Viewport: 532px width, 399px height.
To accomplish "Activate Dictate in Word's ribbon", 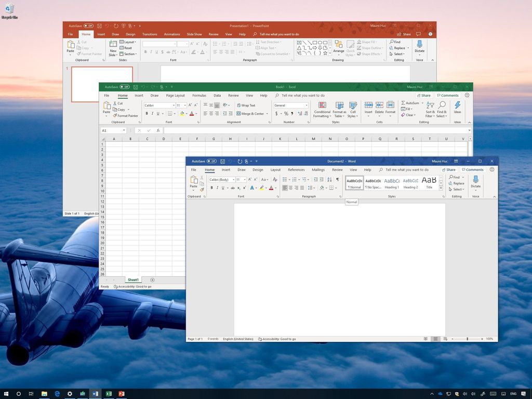I will tap(475, 182).
